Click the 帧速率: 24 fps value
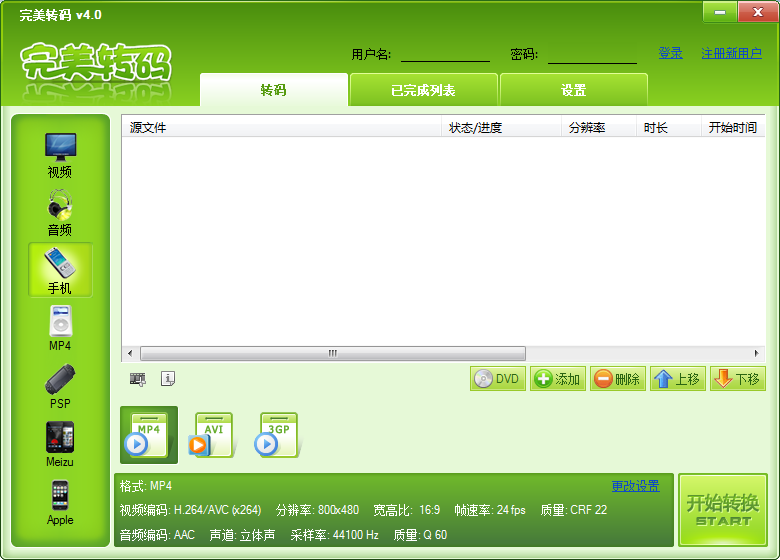 pos(490,510)
